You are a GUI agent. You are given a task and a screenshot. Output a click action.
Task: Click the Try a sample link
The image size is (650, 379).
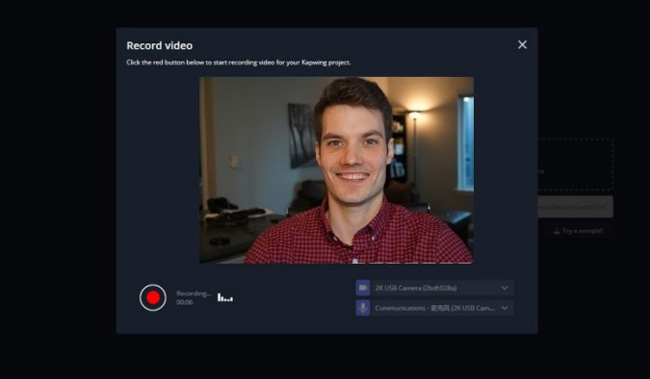[x=582, y=231]
